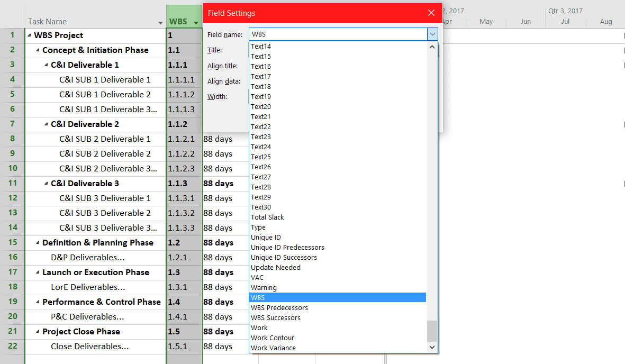Viewport: 625px width, 364px height.
Task: Select task C&I SUB 2 Deliverable 1
Action: coord(105,139)
